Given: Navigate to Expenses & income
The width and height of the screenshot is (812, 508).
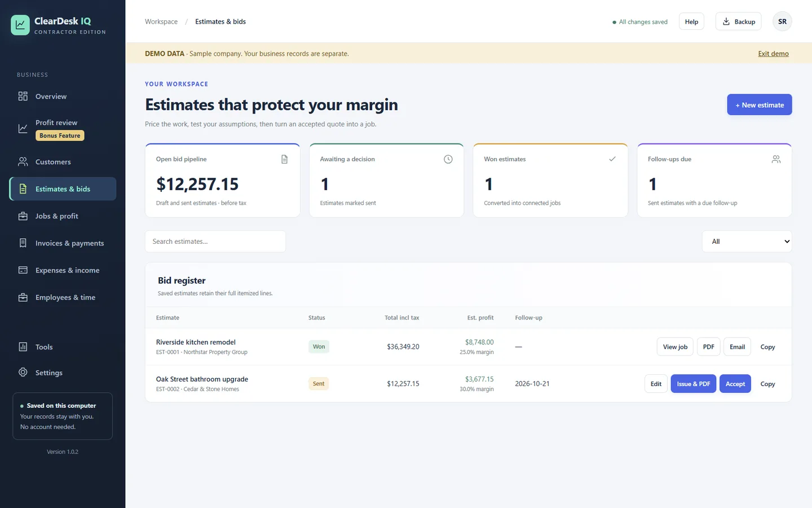Looking at the screenshot, I should pos(63,270).
